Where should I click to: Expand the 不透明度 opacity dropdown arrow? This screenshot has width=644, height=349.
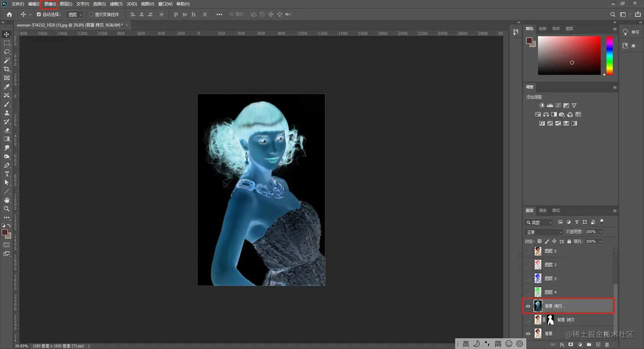601,232
